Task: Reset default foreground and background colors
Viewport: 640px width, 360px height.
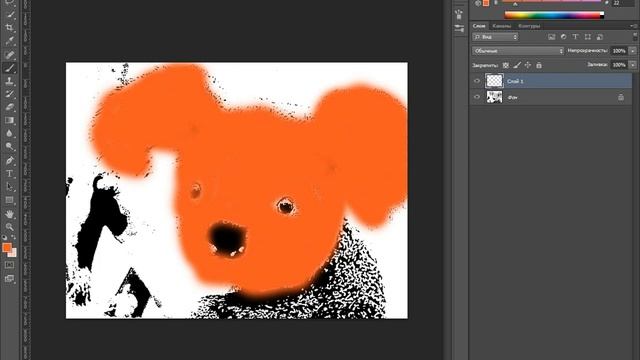Action: click(4, 238)
